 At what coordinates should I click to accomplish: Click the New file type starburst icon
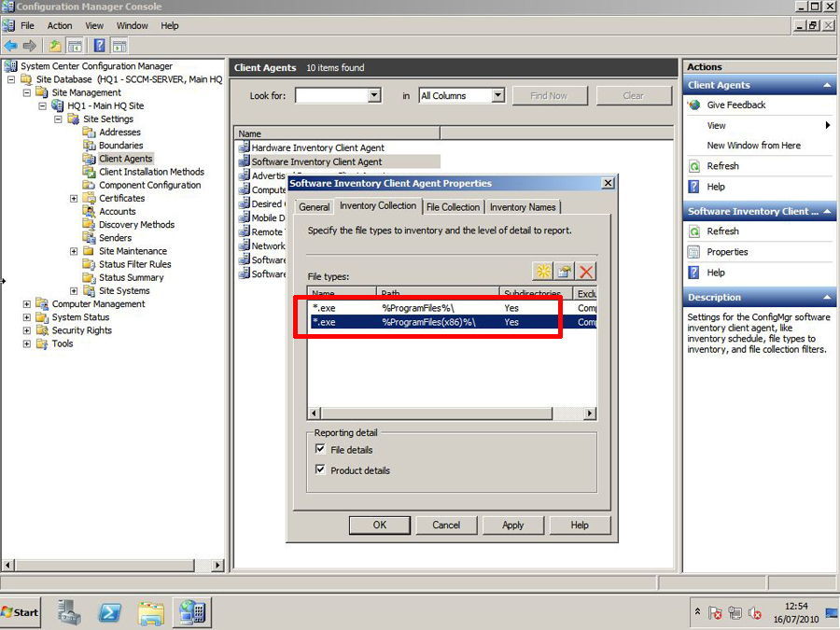pos(542,271)
